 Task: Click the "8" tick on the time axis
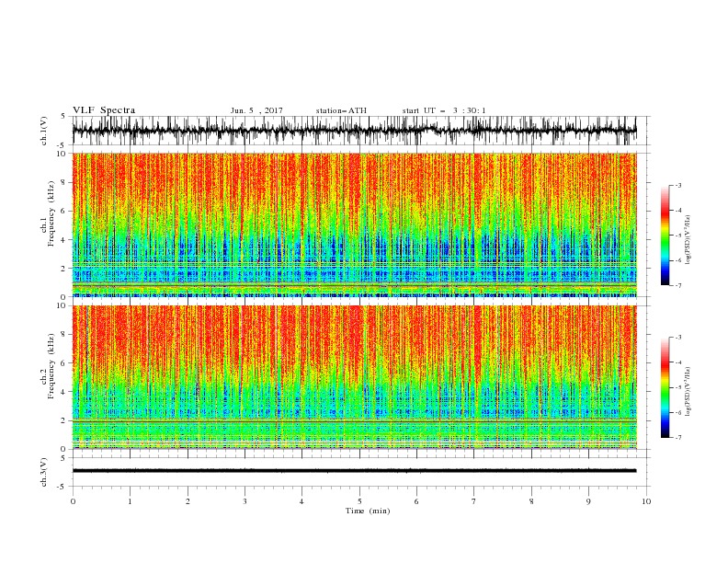(531, 501)
